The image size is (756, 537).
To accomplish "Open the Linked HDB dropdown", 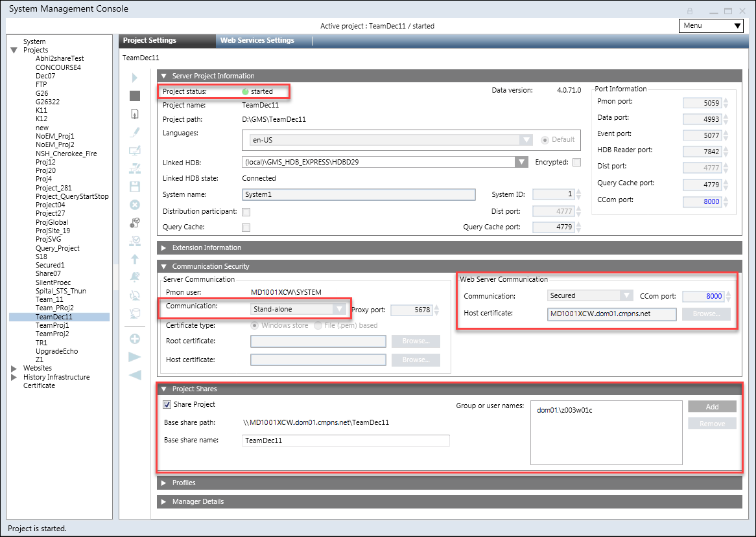I will [x=521, y=162].
